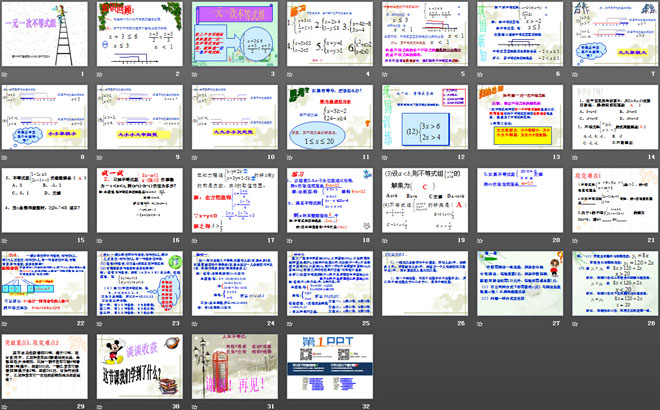Open slide 30 with Mickey Mouse
The image size is (660, 410).
140,367
